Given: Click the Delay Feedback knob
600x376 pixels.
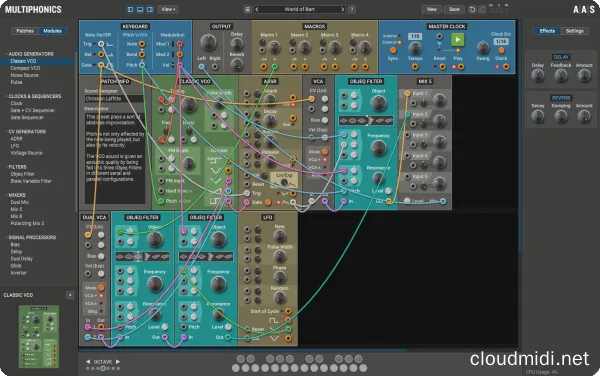Looking at the screenshot, I should [561, 76].
